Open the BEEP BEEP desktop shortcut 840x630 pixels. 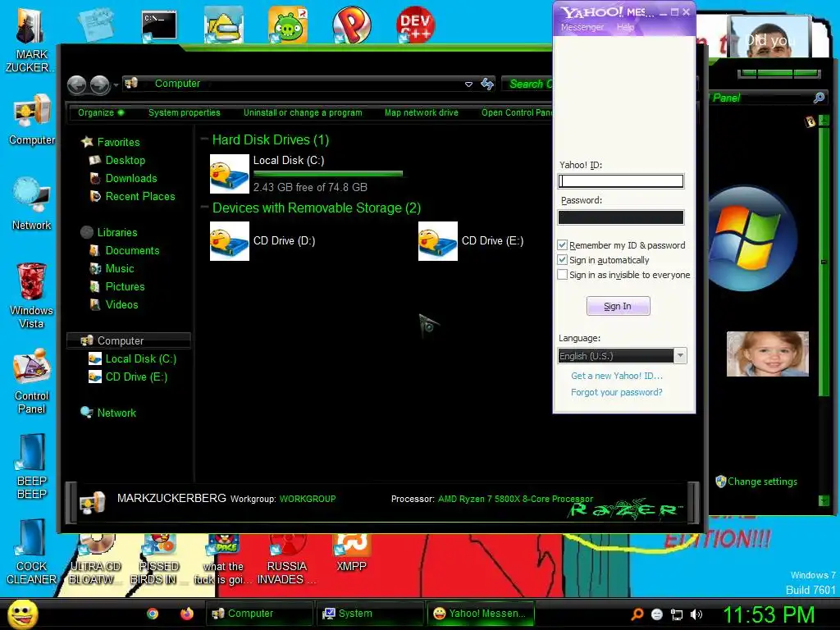(32, 466)
